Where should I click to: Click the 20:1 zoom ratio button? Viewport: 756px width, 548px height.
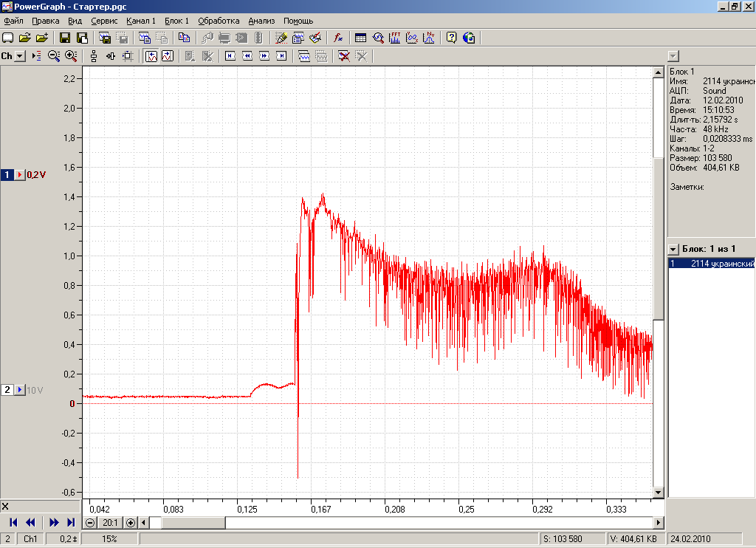(110, 522)
